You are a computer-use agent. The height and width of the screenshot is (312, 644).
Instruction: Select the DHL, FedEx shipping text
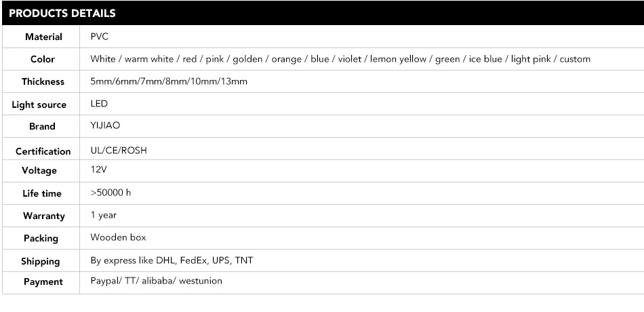point(172,260)
